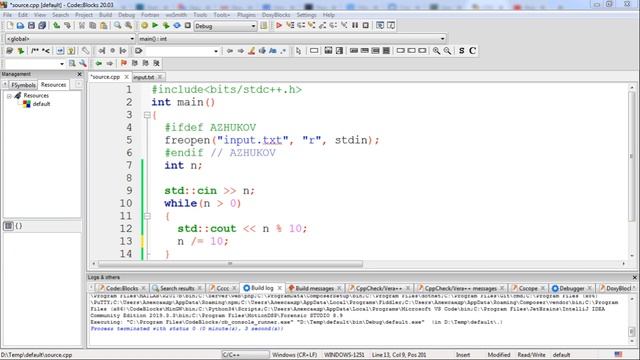Click the Paste clipboard icon
This screenshot has width=640, height=360.
(104, 26)
